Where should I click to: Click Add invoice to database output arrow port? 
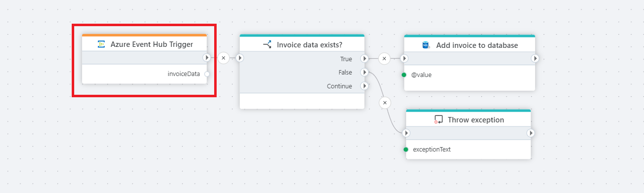tap(535, 59)
